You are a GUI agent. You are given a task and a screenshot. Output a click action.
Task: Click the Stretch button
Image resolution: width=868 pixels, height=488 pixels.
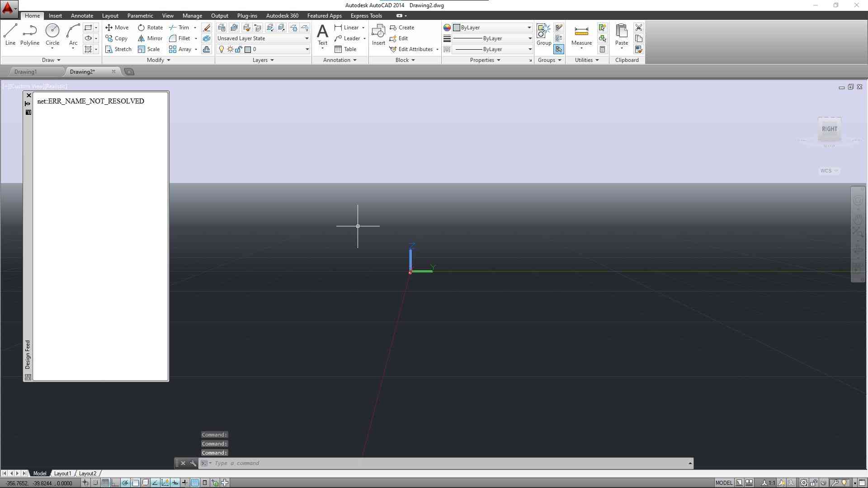(118, 49)
